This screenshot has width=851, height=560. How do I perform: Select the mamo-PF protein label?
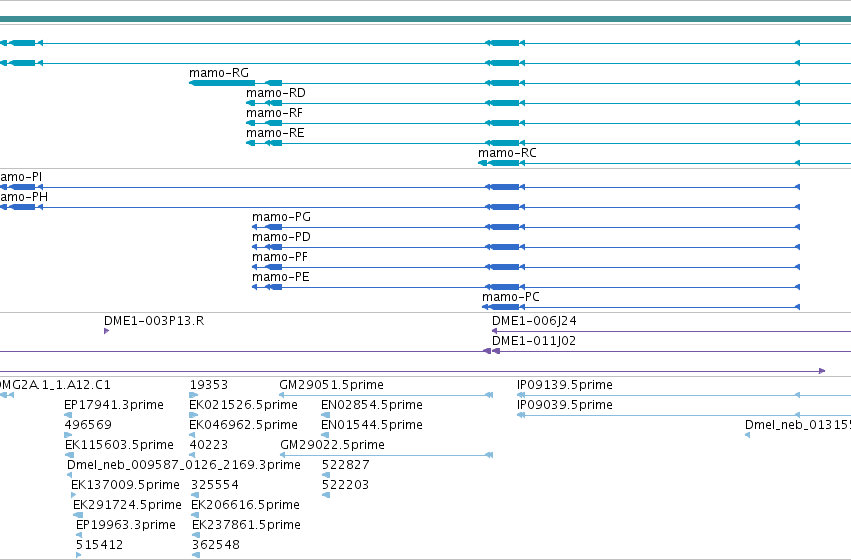point(280,257)
